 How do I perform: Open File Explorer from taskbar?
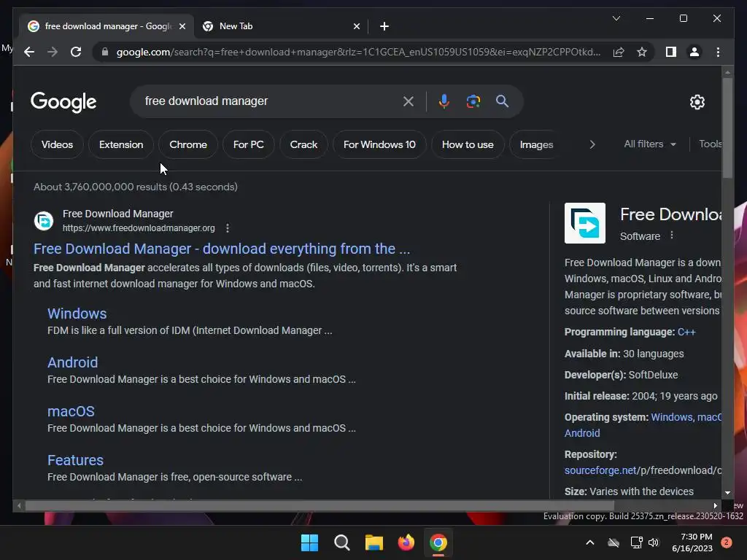tap(374, 542)
